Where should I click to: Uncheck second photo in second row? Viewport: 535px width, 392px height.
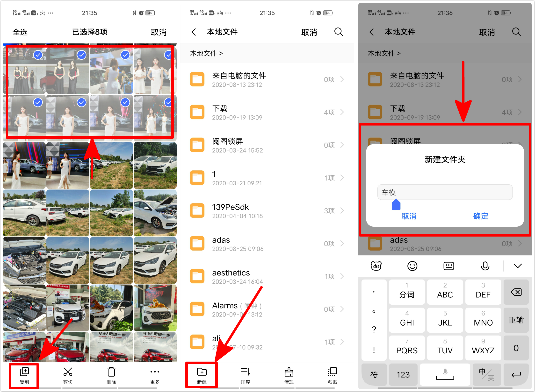[82, 102]
